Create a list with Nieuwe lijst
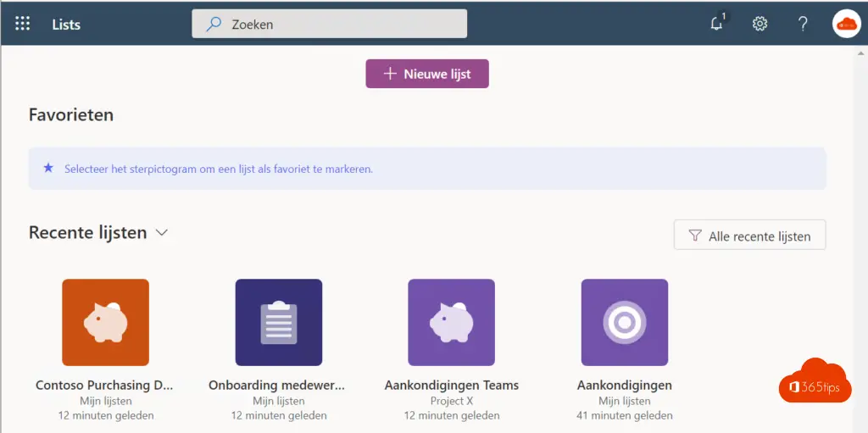The image size is (868, 433). click(x=427, y=74)
